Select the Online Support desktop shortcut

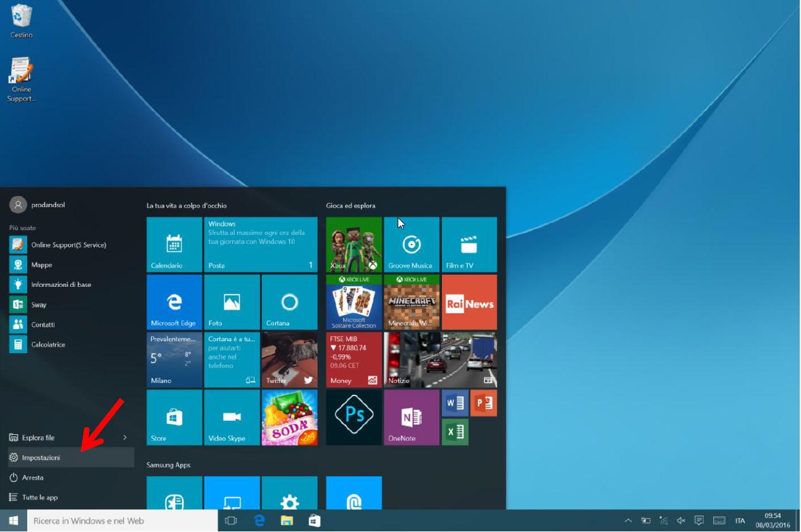[21, 80]
